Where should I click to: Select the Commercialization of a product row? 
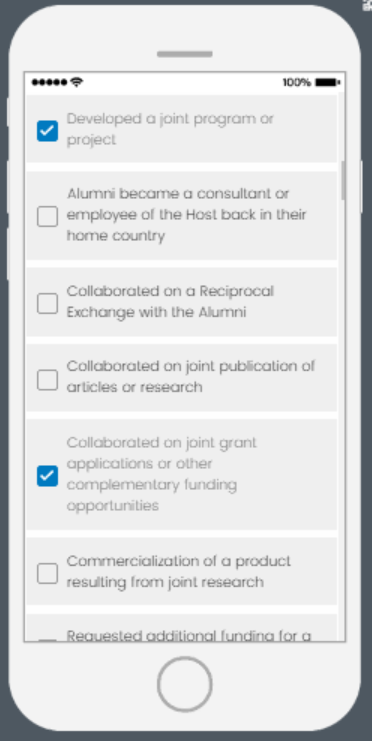(182, 571)
